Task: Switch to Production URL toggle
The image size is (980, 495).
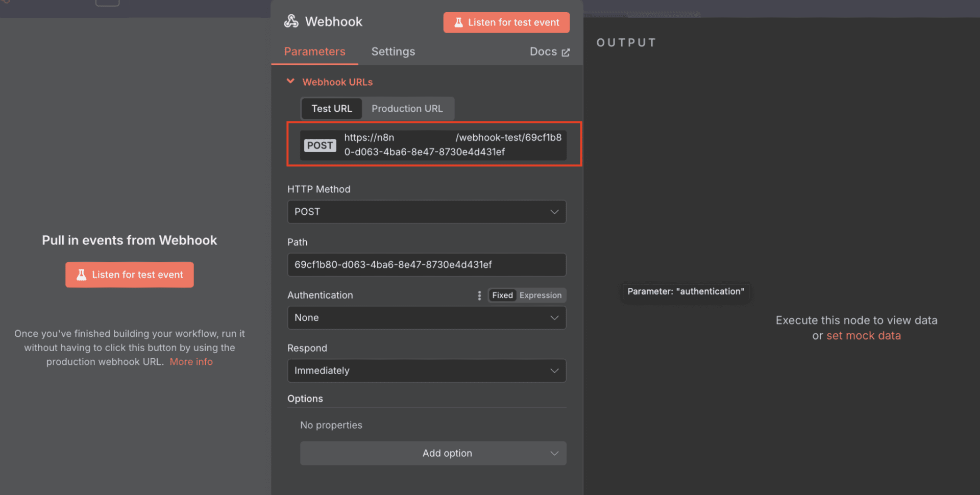Action: [x=407, y=109]
